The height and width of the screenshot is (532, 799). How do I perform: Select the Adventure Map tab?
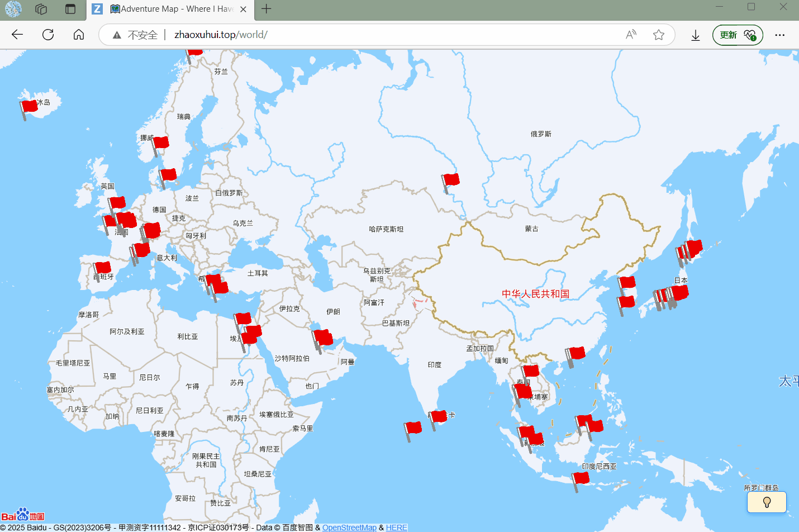pos(170,9)
